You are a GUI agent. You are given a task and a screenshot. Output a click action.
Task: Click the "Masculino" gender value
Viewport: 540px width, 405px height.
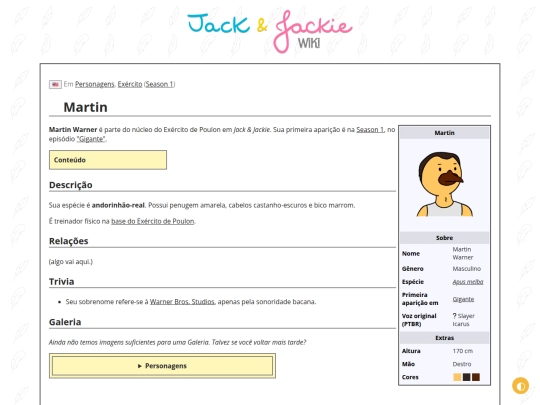(467, 269)
